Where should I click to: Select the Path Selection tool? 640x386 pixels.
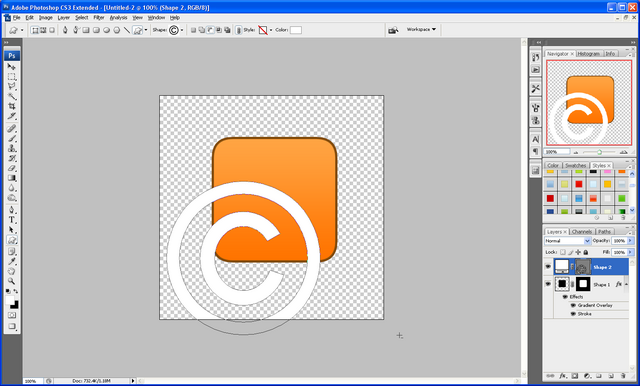pyautogui.click(x=12, y=230)
